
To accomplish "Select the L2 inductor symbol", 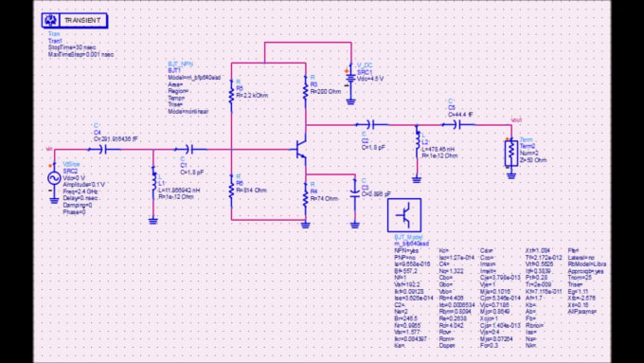I will (x=418, y=140).
